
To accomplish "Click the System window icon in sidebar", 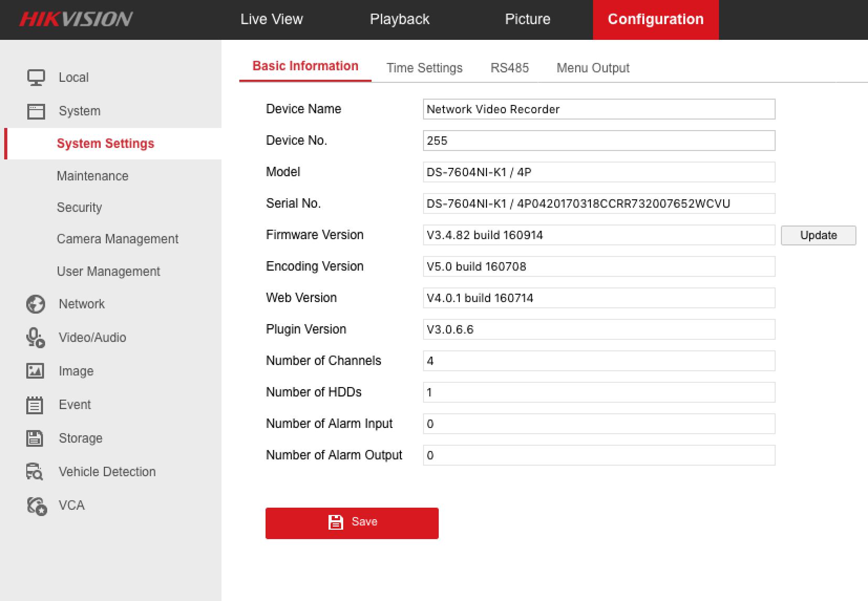I will click(36, 111).
